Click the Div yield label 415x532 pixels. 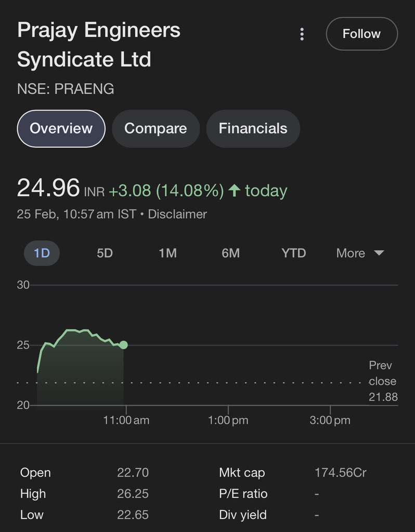click(x=243, y=515)
